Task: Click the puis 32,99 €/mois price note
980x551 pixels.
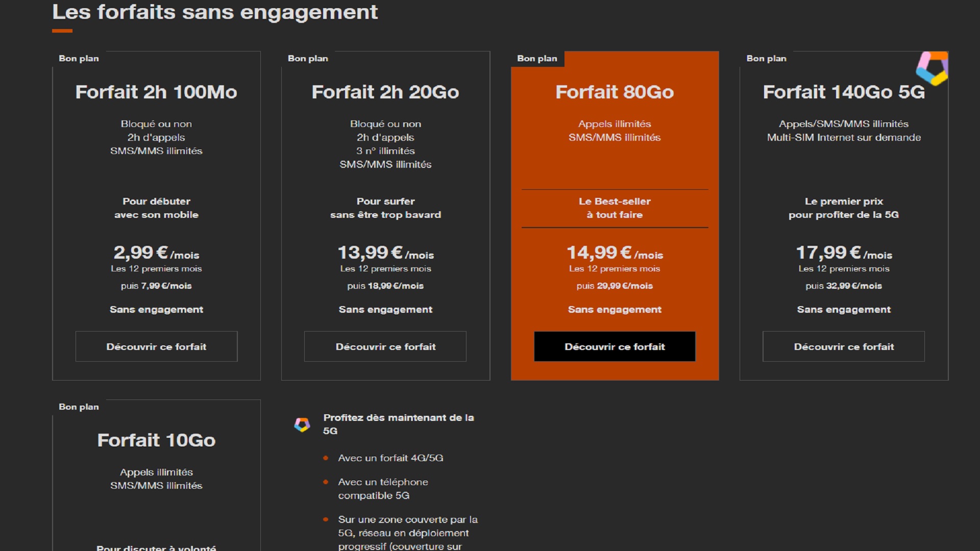Action: click(x=844, y=286)
